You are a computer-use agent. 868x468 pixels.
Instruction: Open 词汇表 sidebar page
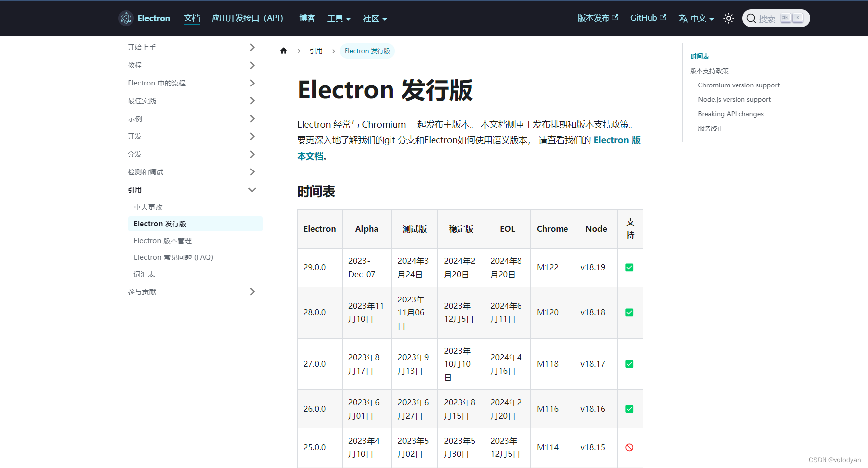pyautogui.click(x=144, y=274)
